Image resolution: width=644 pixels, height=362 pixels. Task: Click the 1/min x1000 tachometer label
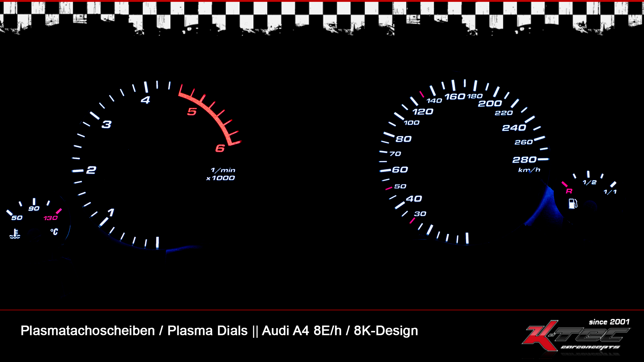(x=221, y=174)
